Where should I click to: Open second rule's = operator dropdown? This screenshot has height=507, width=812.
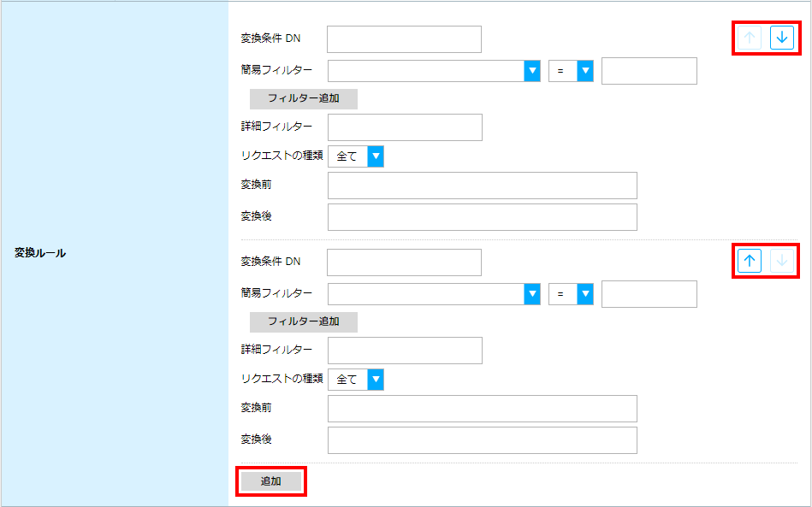pyautogui.click(x=571, y=294)
